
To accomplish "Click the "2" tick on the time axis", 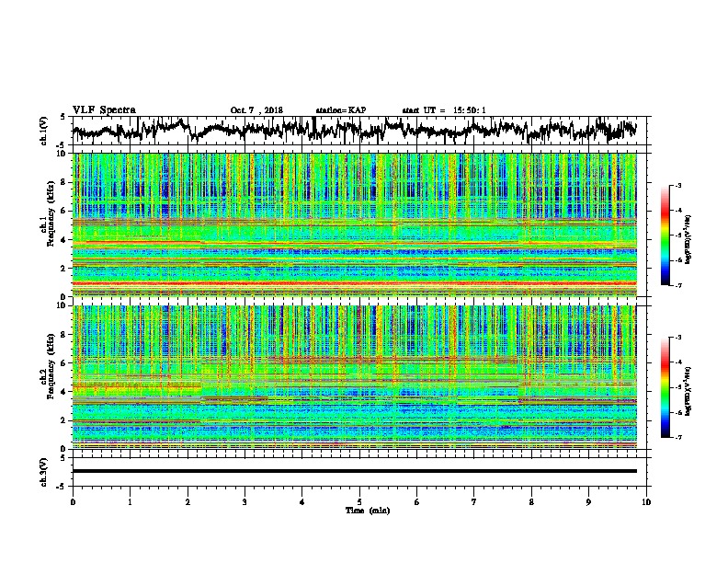I will (x=188, y=502).
